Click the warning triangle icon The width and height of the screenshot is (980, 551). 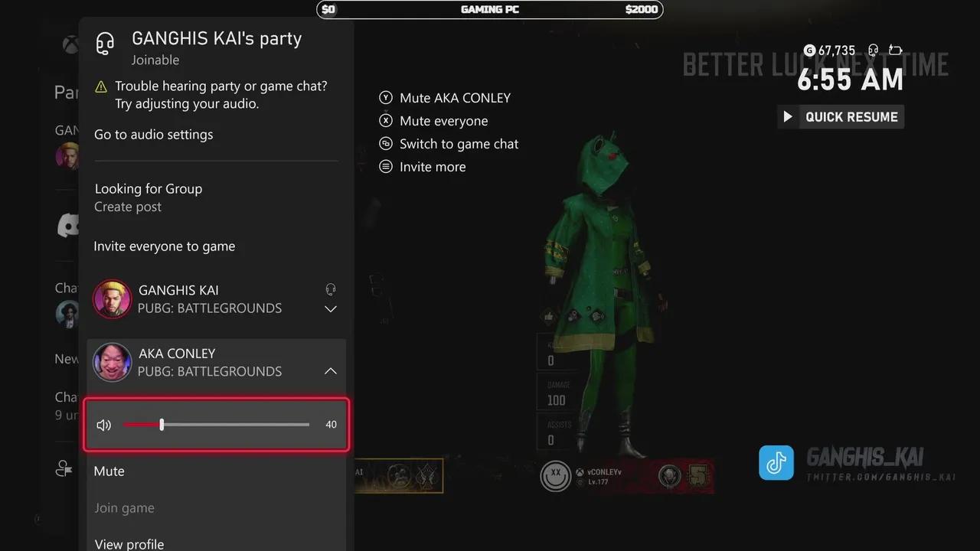coord(101,87)
